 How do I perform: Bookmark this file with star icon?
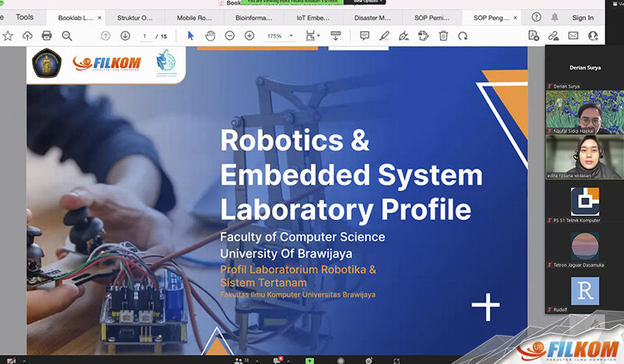8,36
